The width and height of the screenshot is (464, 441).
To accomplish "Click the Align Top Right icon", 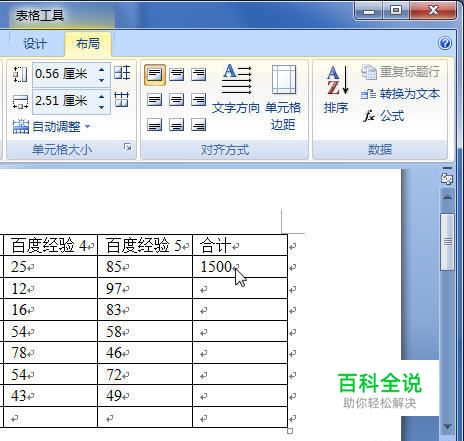I will pyautogui.click(x=198, y=75).
